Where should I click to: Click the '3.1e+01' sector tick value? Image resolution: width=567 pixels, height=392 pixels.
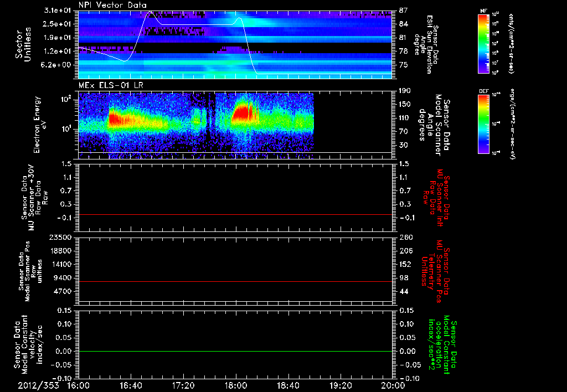[57, 11]
